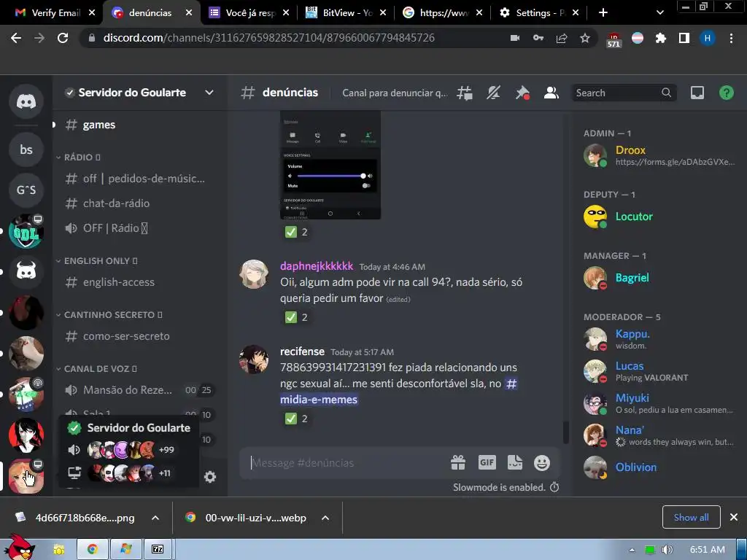747x560 pixels.
Task: Open the 'bs' server icon
Action: [26, 149]
